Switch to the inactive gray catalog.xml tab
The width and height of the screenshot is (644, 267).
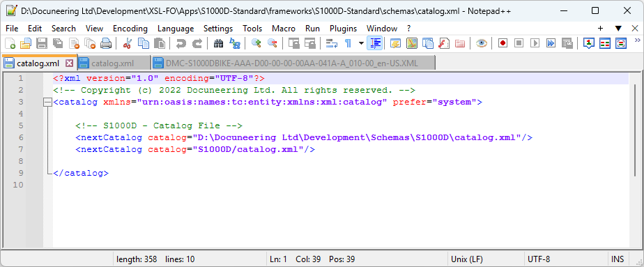pyautogui.click(x=114, y=63)
